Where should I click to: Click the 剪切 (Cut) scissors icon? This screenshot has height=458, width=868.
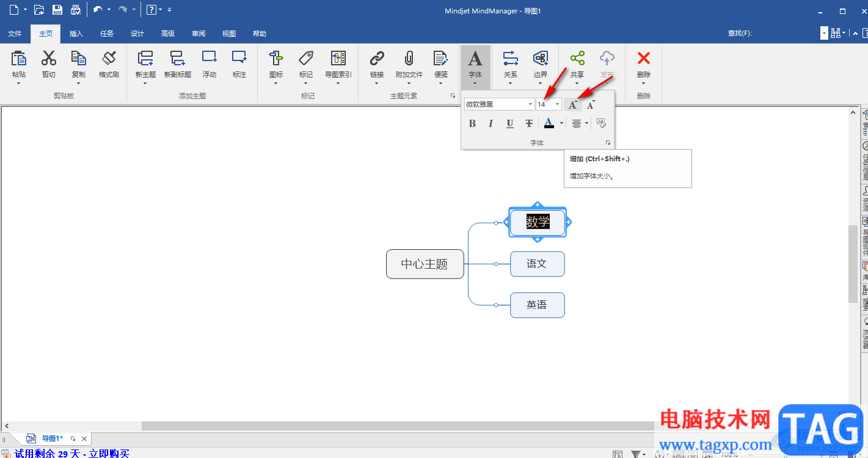tap(49, 58)
